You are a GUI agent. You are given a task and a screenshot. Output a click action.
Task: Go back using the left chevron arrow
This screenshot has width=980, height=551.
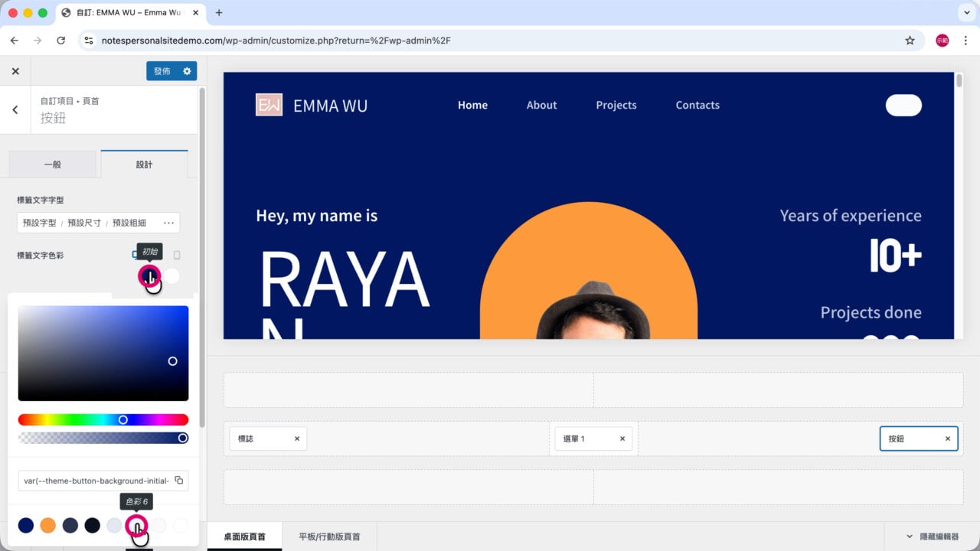click(15, 109)
